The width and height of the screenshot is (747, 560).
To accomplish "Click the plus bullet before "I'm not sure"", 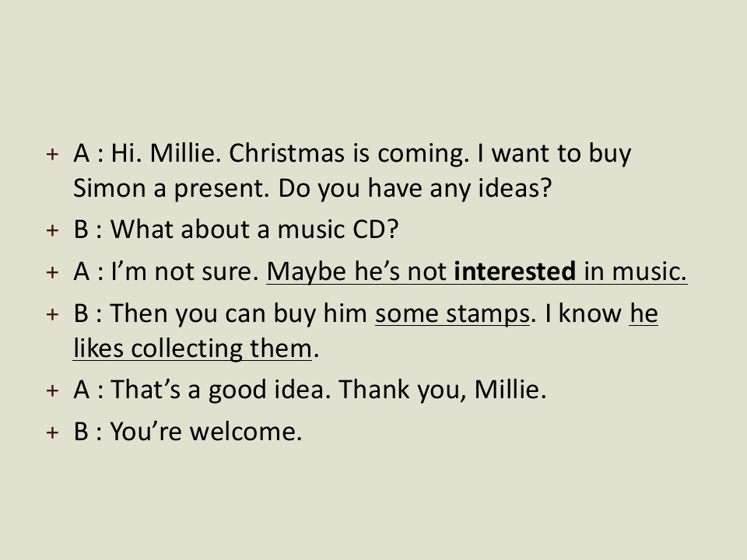I will point(52,272).
